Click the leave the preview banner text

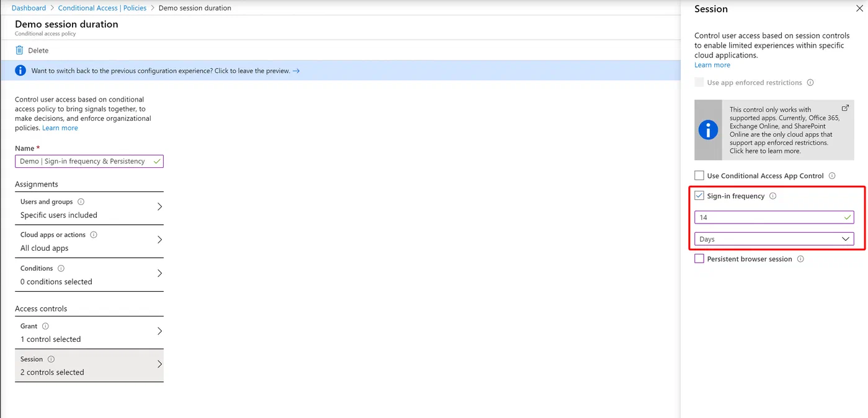(x=161, y=71)
